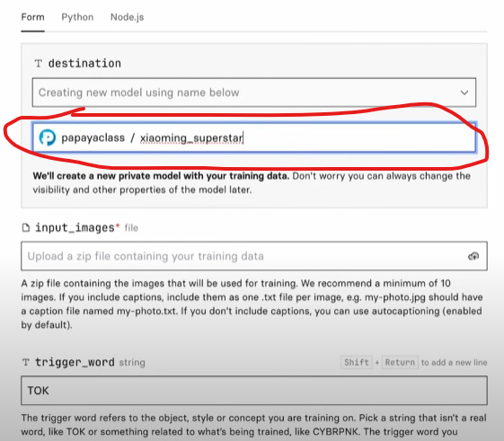Screen dimensions: 504x441
Task: Click the papayaclass owner name text
Action: (93, 138)
